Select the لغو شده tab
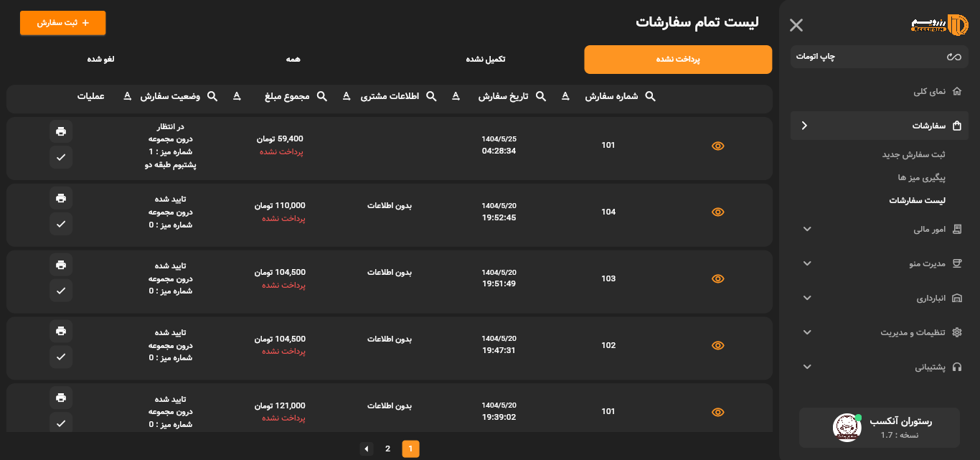Image resolution: width=980 pixels, height=460 pixels. pyautogui.click(x=100, y=59)
